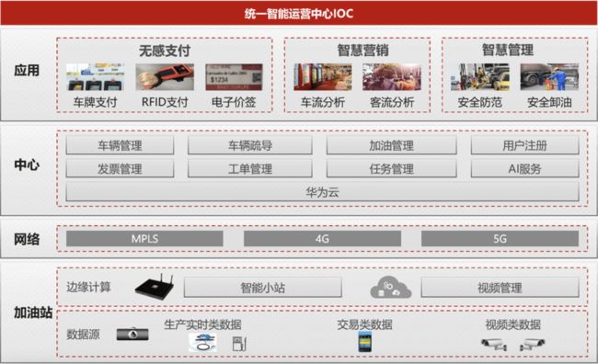Click the 安全卸油 caption text
This screenshot has width=598, height=364.
pos(549,102)
